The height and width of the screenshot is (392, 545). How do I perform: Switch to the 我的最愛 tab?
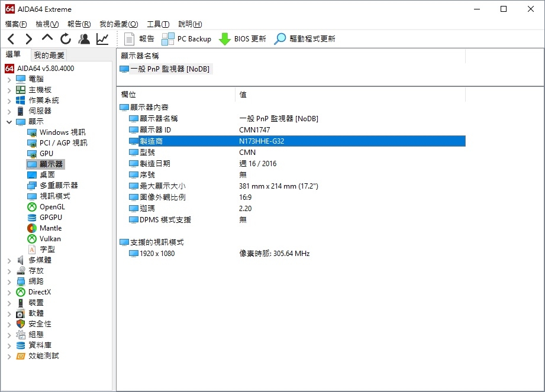pos(49,55)
